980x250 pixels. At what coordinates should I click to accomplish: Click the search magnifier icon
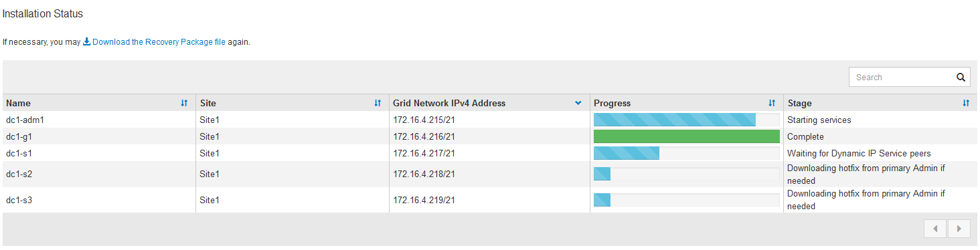click(x=961, y=78)
